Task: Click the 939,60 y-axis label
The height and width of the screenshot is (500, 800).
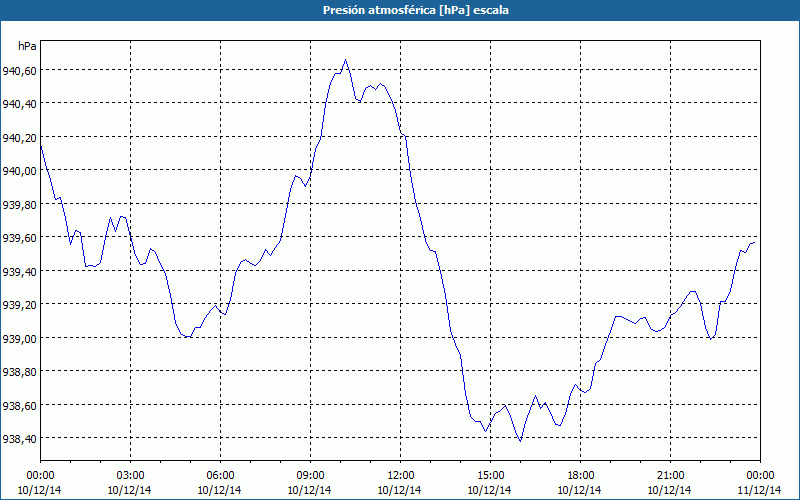Action: tap(19, 238)
